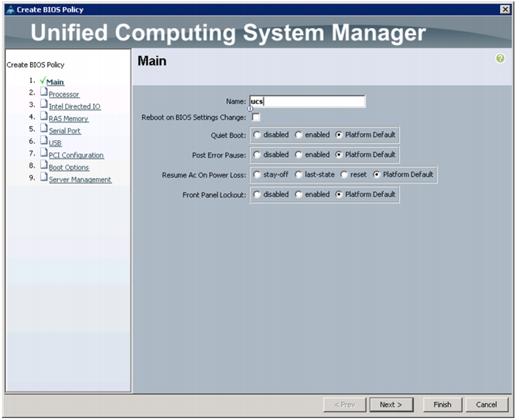Close the Create BIOS Policy dialog
The image size is (517, 420).
coord(505,9)
